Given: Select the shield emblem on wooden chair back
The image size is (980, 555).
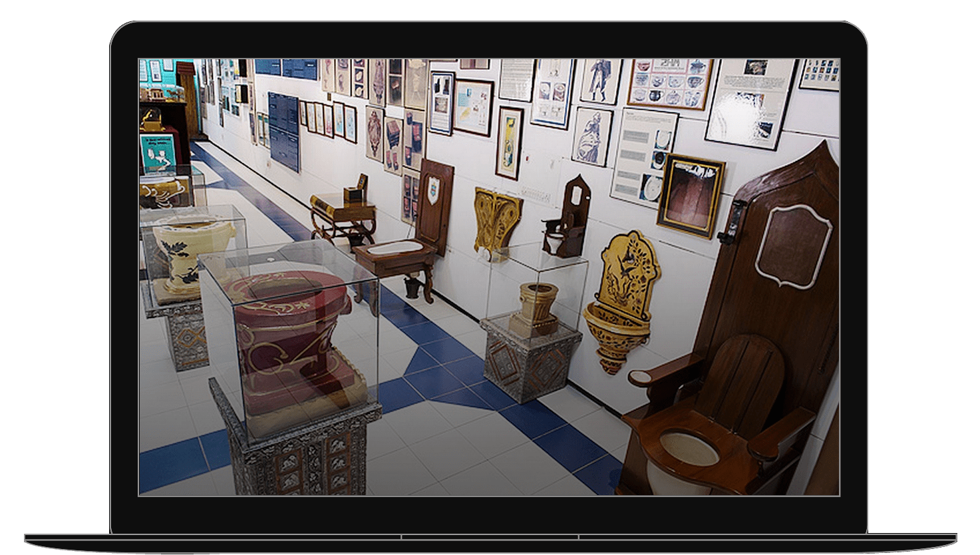Looking at the screenshot, I should [433, 190].
